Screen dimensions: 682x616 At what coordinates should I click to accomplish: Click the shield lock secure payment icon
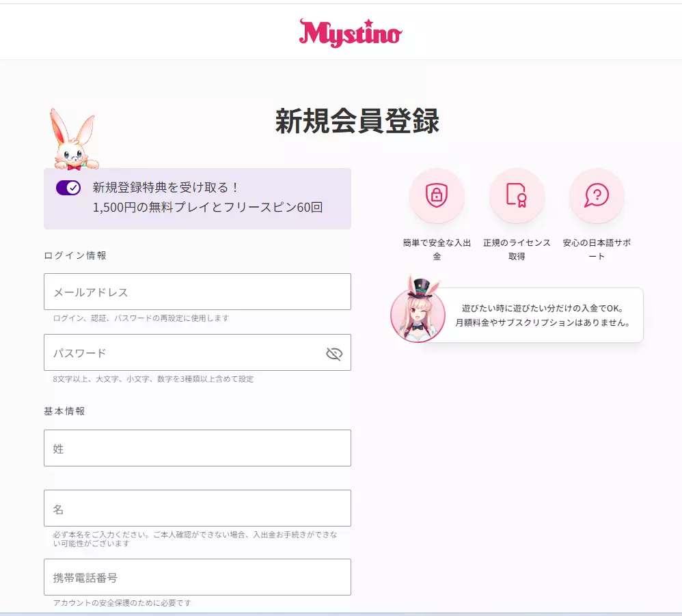[x=437, y=195]
